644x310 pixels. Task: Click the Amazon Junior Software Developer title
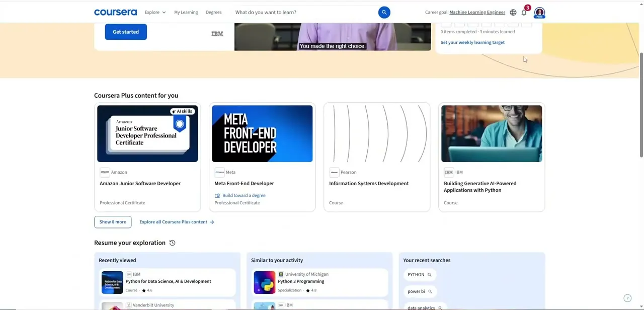pyautogui.click(x=140, y=184)
